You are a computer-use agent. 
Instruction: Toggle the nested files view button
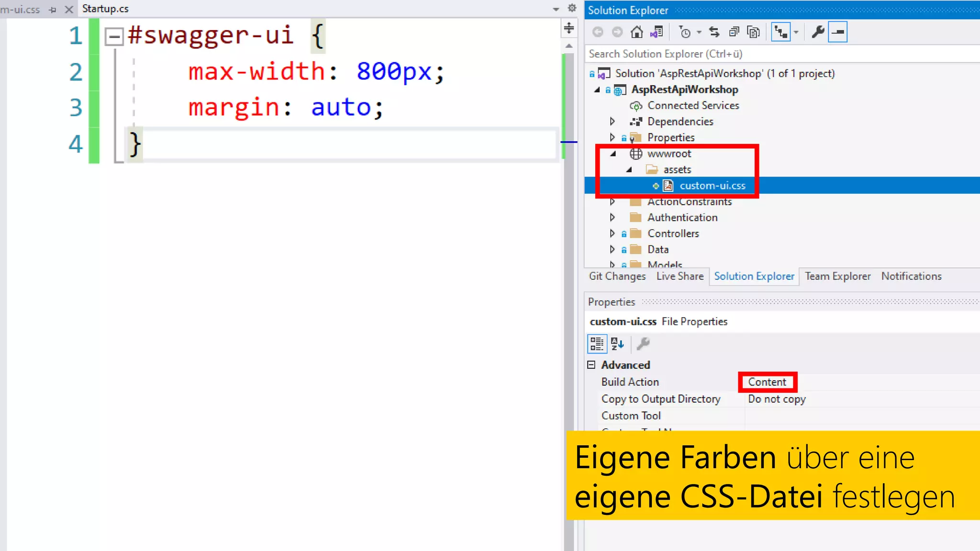[x=781, y=32]
